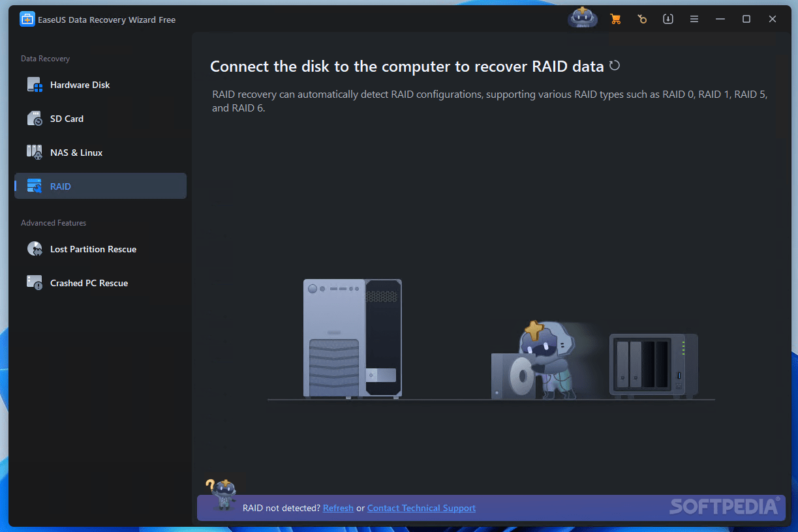Viewport: 798px width, 532px height.
Task: Open the shopping cart upgrade icon
Action: [x=615, y=19]
